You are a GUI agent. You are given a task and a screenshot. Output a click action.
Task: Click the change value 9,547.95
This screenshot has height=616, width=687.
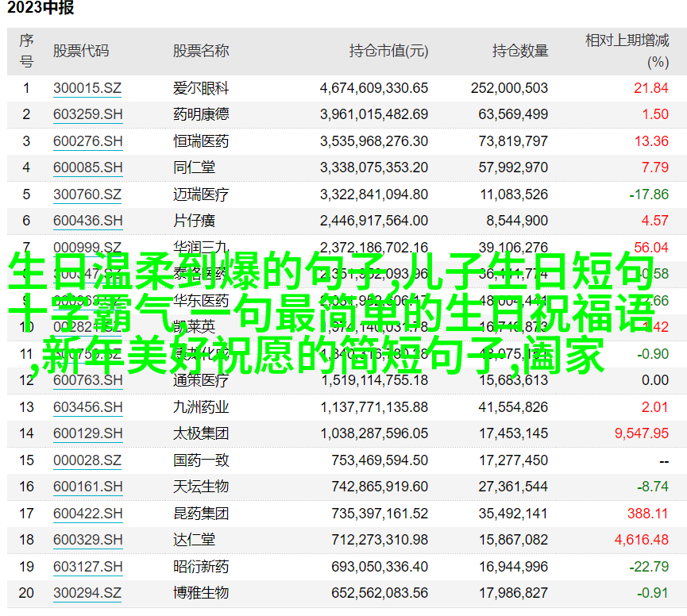click(x=642, y=433)
